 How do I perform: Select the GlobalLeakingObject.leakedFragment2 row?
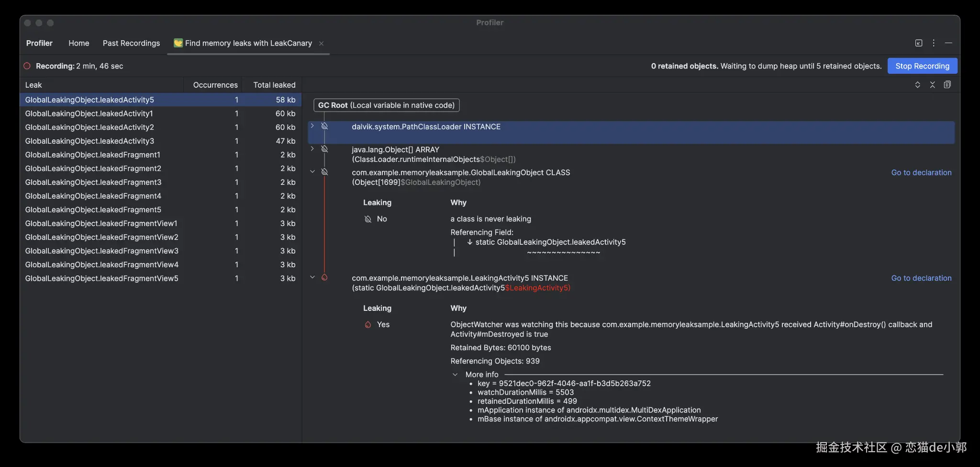tap(161, 169)
